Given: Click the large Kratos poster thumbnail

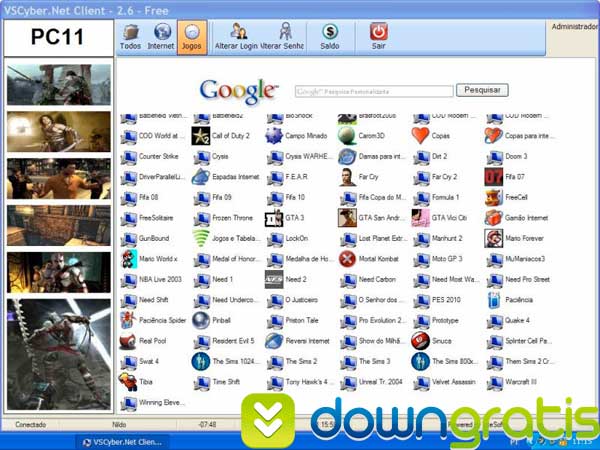Looking at the screenshot, I should tap(59, 354).
